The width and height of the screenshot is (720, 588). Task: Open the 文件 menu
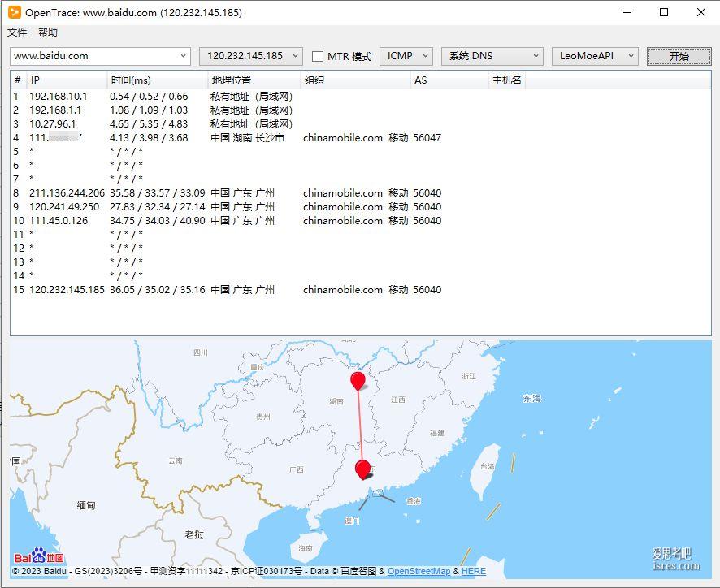point(17,32)
